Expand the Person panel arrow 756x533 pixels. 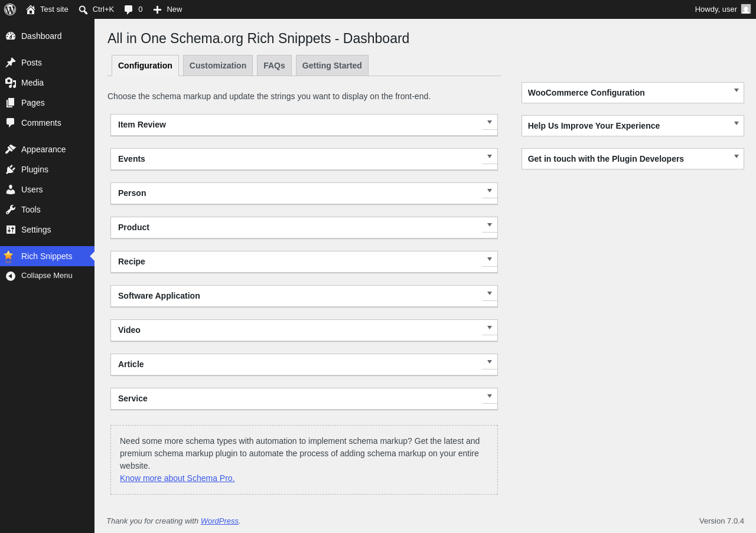pyautogui.click(x=490, y=191)
